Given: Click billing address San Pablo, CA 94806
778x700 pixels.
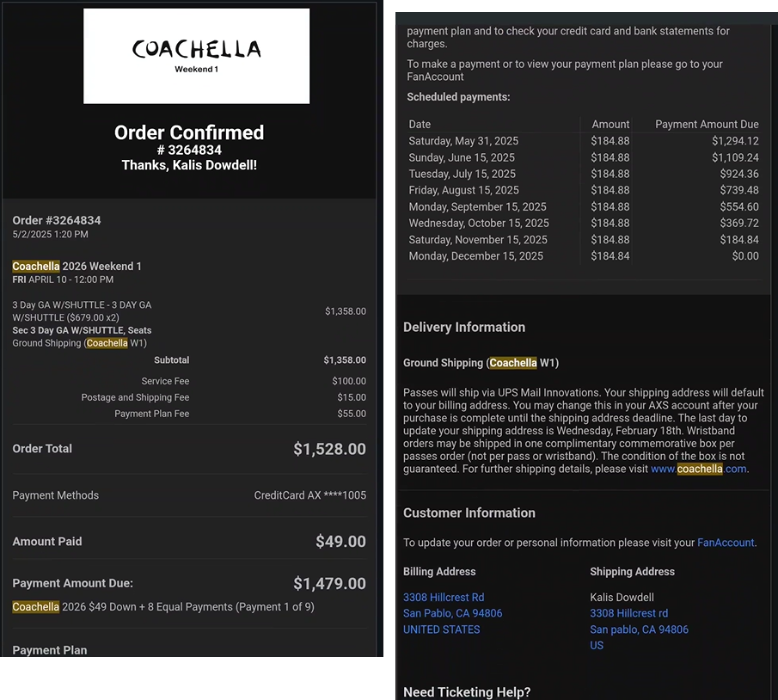Looking at the screenshot, I should click(452, 613).
